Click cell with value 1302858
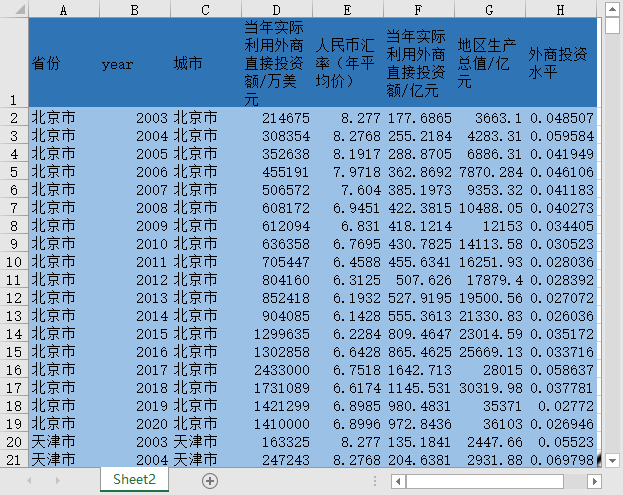 click(x=277, y=352)
